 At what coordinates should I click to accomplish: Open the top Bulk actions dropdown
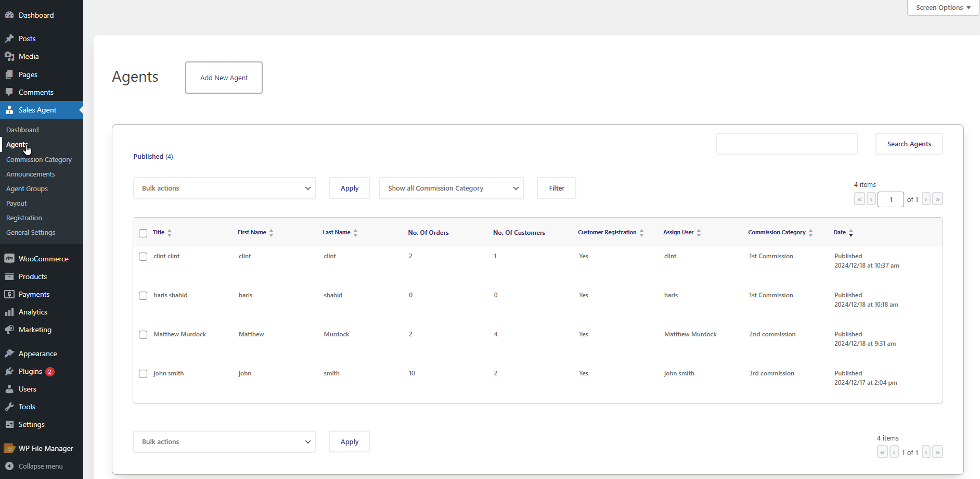tap(224, 188)
